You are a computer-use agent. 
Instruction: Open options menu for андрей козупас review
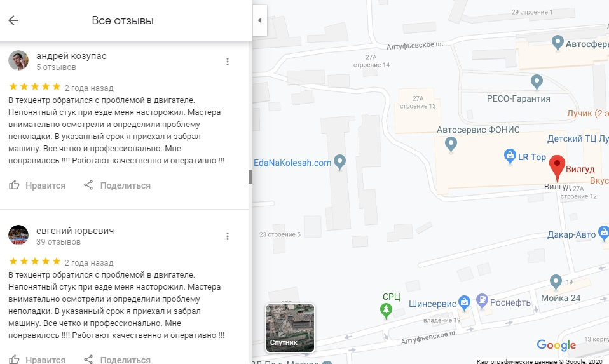click(x=228, y=62)
